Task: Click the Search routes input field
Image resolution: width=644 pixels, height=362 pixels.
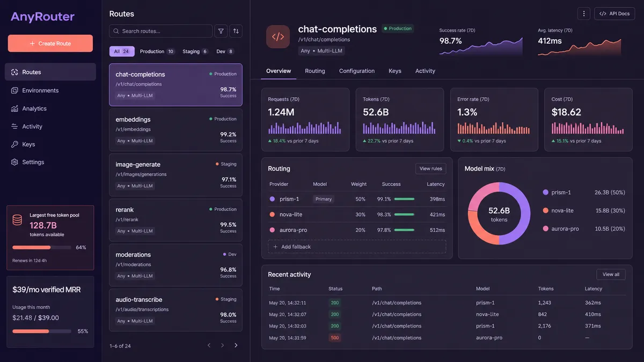Action: tap(160, 31)
